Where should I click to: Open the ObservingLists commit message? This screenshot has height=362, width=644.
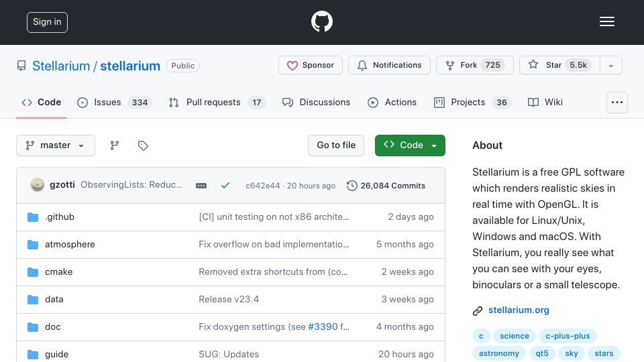131,185
